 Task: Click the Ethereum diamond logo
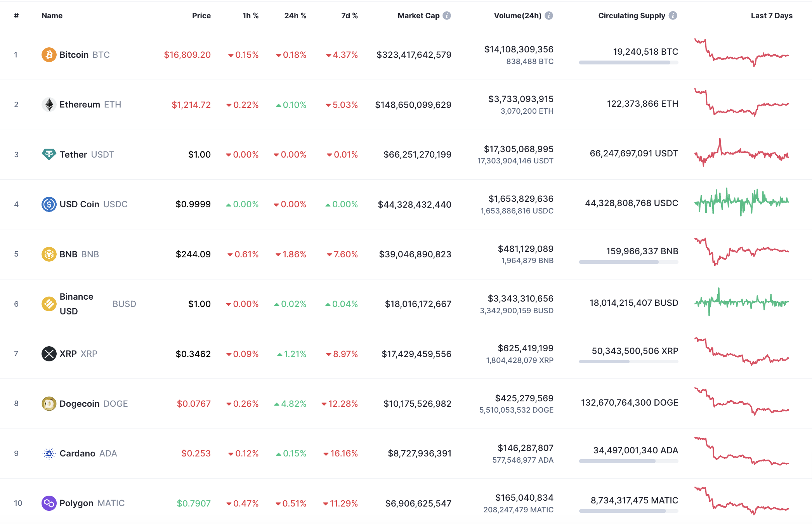tap(49, 104)
